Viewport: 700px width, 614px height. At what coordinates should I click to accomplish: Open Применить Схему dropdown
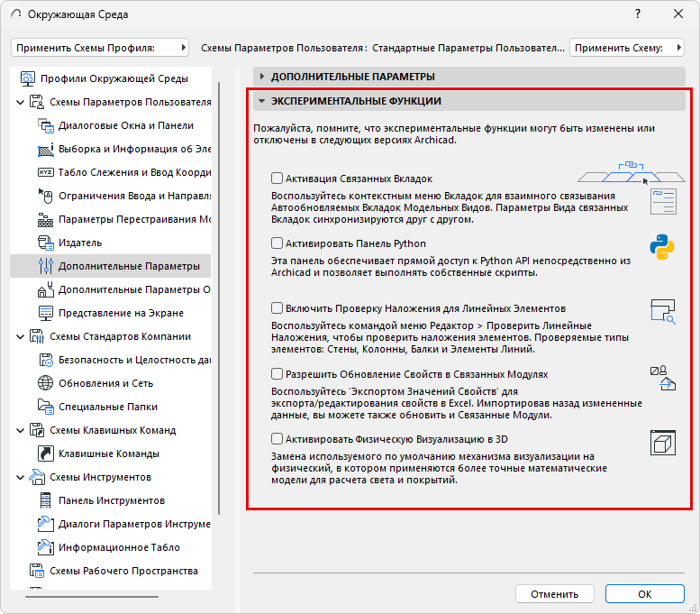click(x=627, y=48)
